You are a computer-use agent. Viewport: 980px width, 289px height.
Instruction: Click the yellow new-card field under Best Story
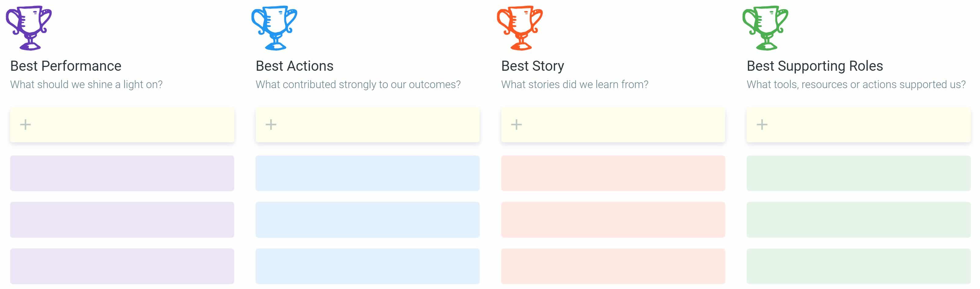point(613,125)
